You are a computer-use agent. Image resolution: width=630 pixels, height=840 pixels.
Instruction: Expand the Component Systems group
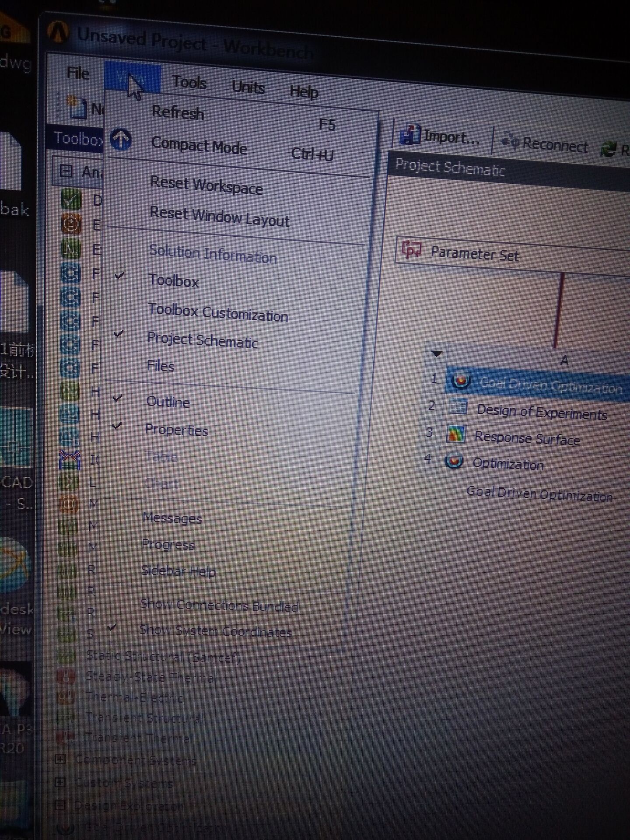click(60, 759)
